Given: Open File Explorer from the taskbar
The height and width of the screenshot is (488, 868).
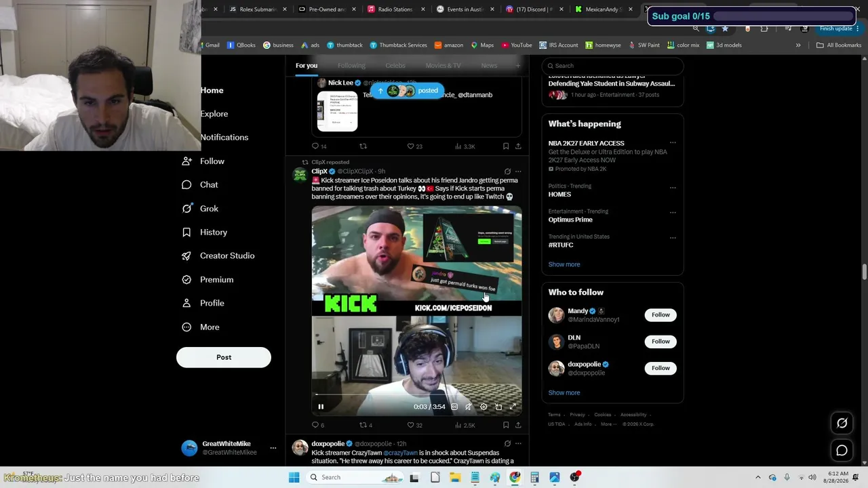Looking at the screenshot, I should [455, 477].
